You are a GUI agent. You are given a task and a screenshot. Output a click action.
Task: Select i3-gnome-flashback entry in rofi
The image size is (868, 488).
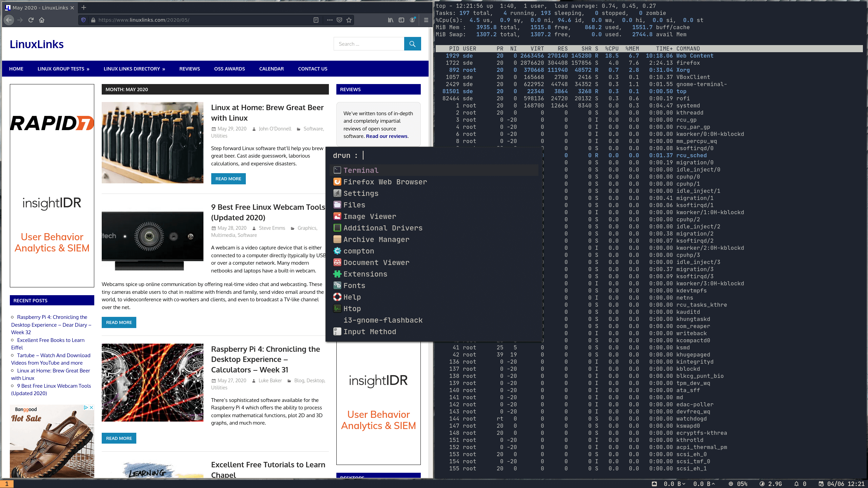click(434, 320)
